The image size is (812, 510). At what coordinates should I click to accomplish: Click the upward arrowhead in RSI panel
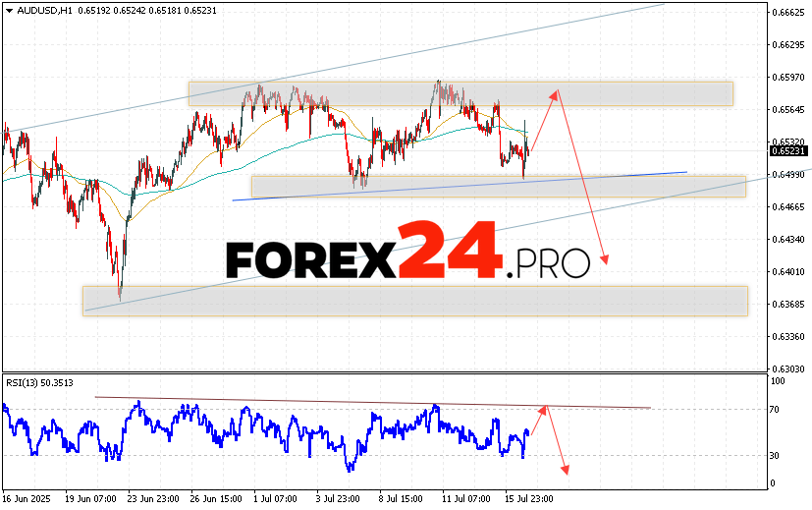pyautogui.click(x=548, y=408)
